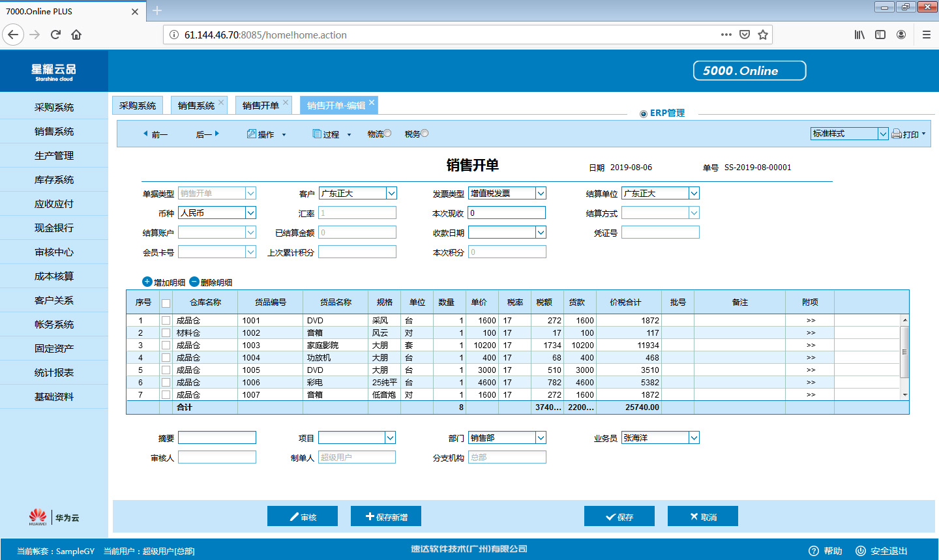Open a new browser tab
The image size is (939, 560).
157,10
